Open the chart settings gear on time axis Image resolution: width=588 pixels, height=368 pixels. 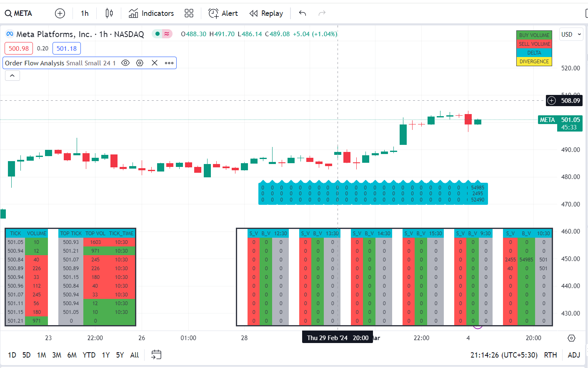pyautogui.click(x=571, y=338)
